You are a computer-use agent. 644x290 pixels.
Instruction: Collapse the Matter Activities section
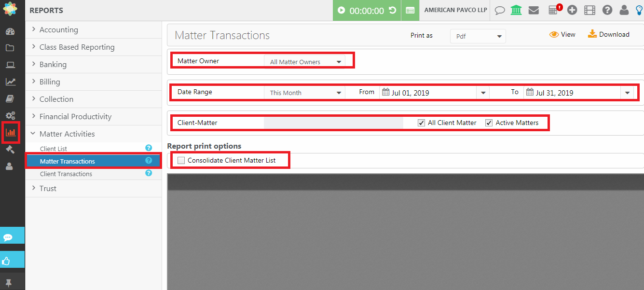(68, 134)
